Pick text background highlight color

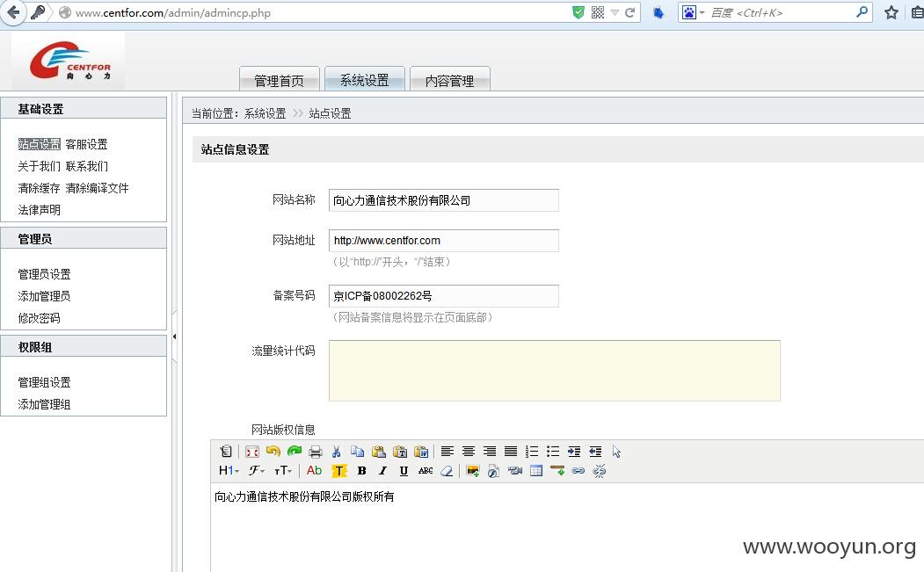click(x=338, y=471)
